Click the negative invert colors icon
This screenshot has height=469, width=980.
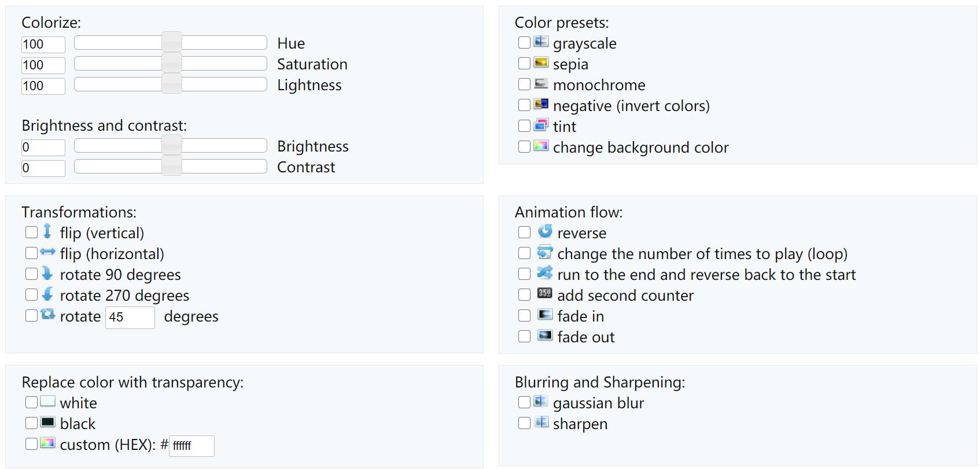[x=541, y=104]
